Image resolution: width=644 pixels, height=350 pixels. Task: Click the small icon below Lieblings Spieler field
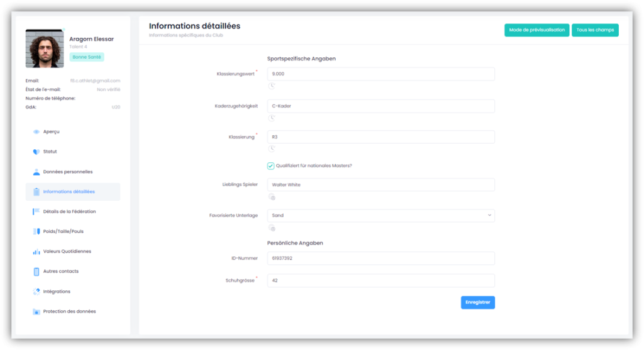(x=272, y=197)
